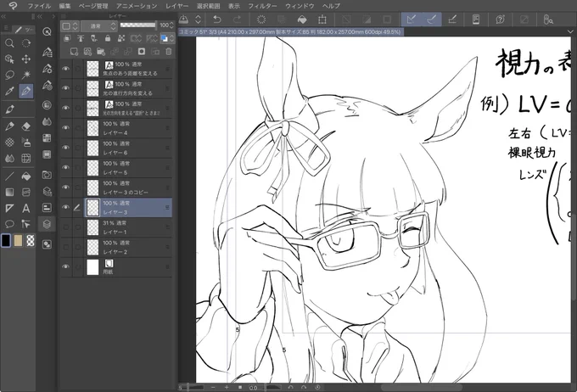577x392 pixels.
Task: Open the blending mode 通常 dropdown
Action: [98, 26]
